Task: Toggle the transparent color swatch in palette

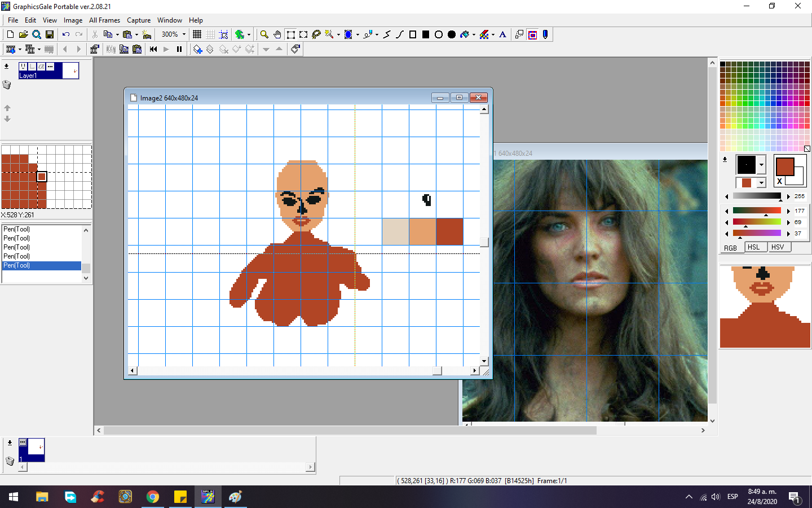Action: coord(807,149)
